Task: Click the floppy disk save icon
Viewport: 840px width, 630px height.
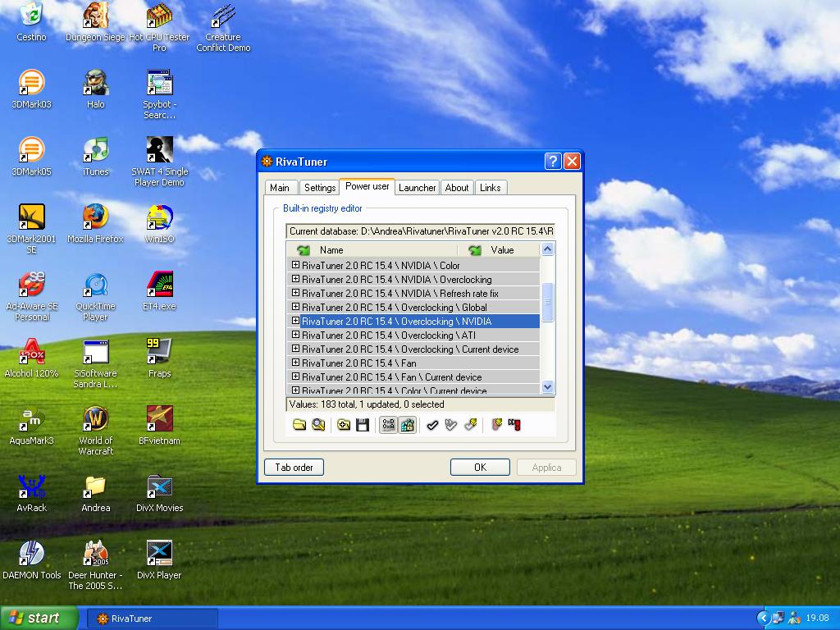Action: point(363,425)
